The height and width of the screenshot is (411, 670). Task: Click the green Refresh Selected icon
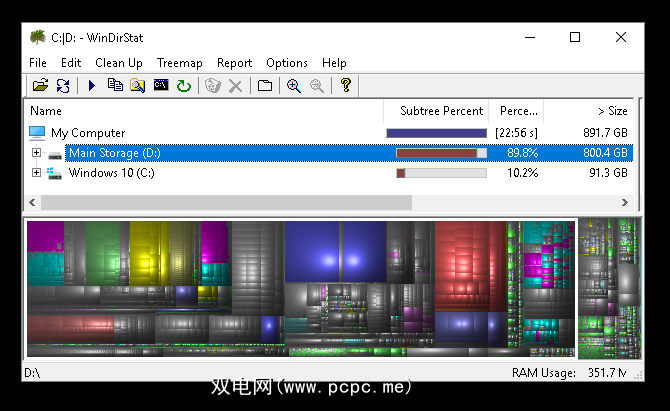(184, 86)
